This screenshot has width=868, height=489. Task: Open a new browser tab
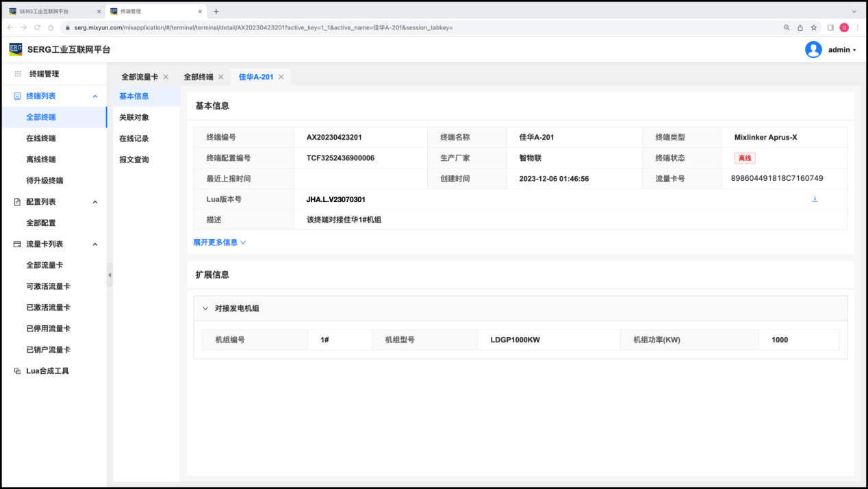pyautogui.click(x=216, y=11)
